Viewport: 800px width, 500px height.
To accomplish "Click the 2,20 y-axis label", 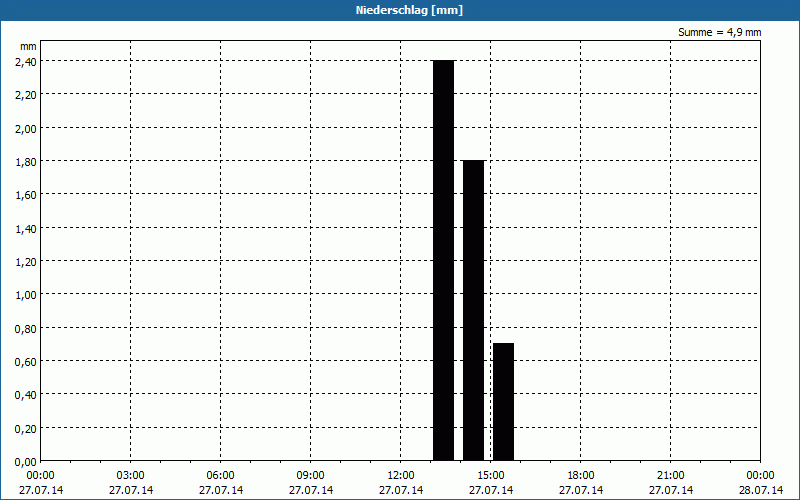I will point(26,94).
